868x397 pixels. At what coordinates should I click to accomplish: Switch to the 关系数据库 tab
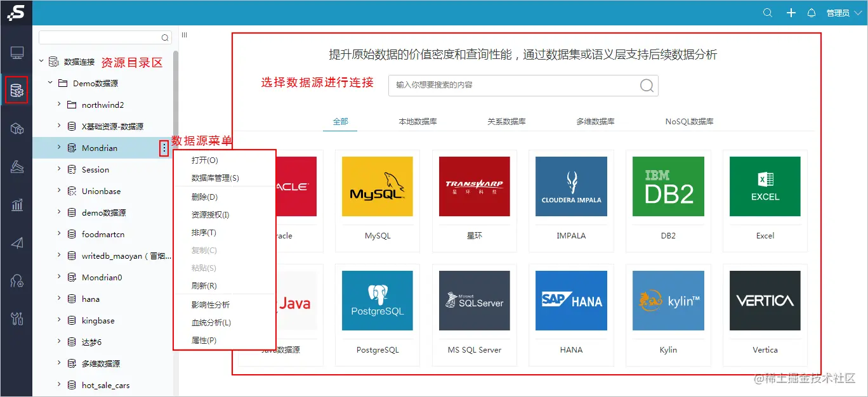[506, 121]
